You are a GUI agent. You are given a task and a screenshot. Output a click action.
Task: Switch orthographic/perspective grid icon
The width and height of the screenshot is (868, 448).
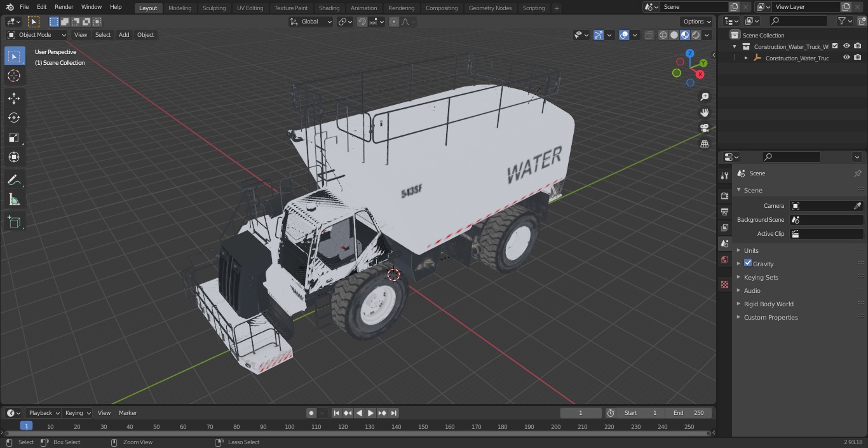(x=704, y=144)
